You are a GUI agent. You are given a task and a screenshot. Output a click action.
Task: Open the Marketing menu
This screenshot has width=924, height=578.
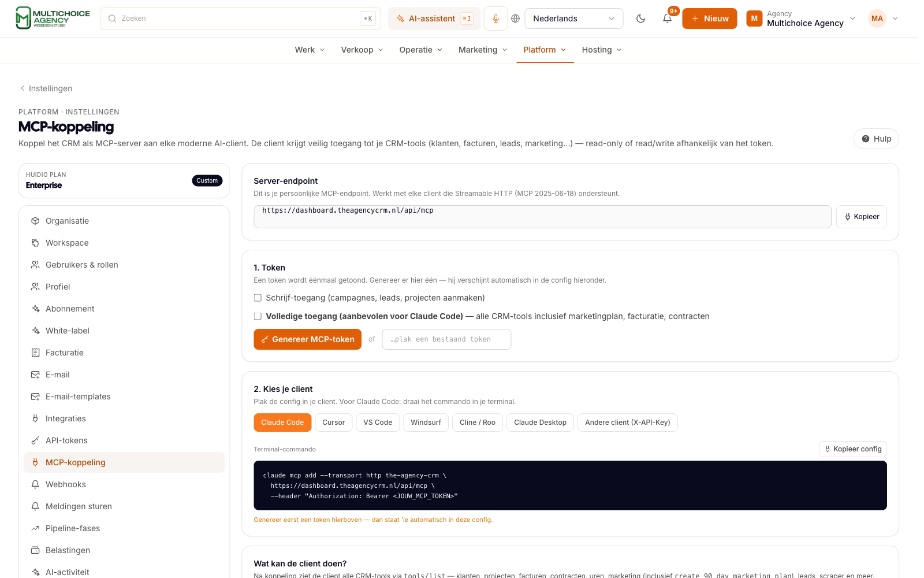483,50
